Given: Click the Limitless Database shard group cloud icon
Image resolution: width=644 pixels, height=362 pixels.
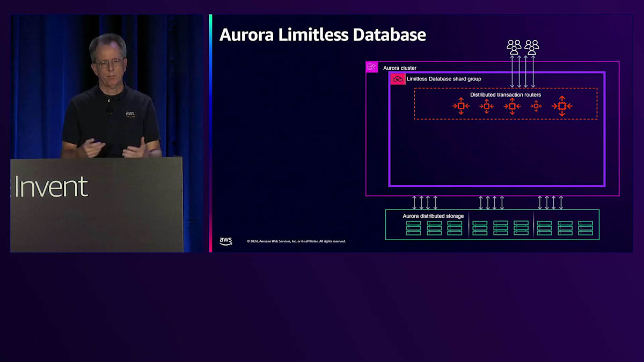Looking at the screenshot, I should point(398,79).
